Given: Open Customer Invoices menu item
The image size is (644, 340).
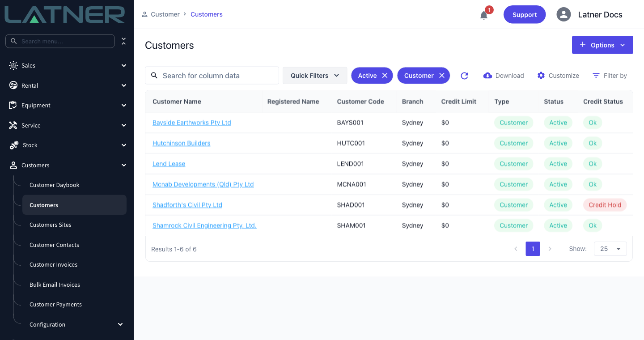Looking at the screenshot, I should click(54, 265).
